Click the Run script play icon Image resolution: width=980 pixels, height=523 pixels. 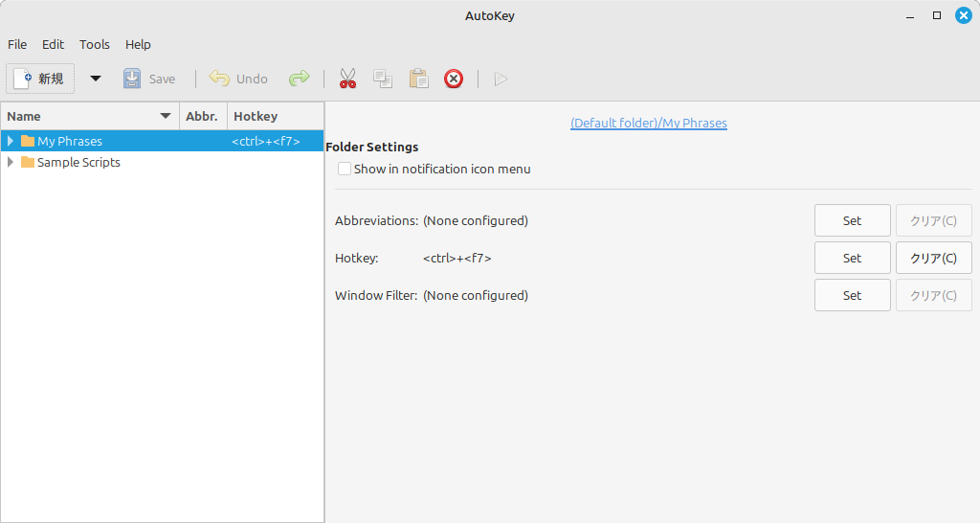click(501, 79)
